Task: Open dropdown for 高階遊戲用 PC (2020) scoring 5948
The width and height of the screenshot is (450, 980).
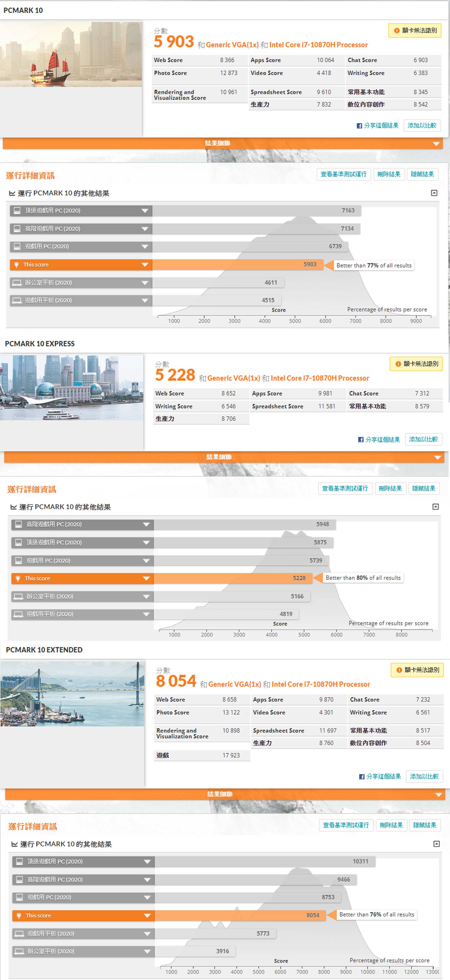Action: tap(146, 525)
